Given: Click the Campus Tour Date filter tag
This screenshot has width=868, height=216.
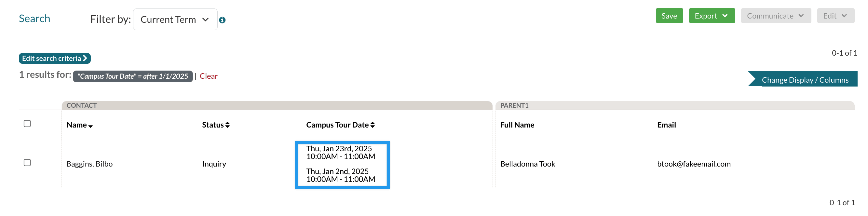Looking at the screenshot, I should (133, 76).
